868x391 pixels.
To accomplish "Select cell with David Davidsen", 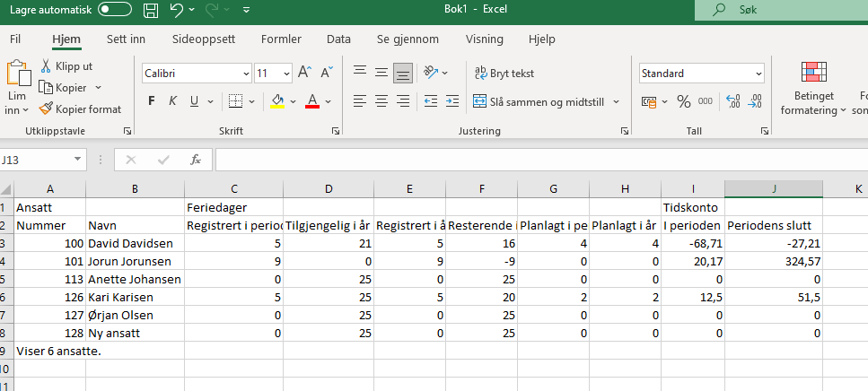I will coord(135,243).
